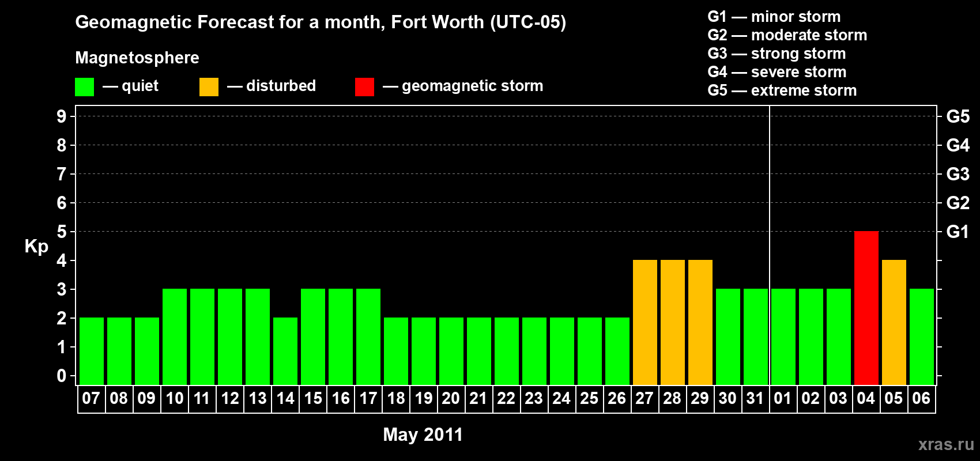Select the orange bar for day 28
The height and width of the screenshot is (461, 980).
(672, 322)
